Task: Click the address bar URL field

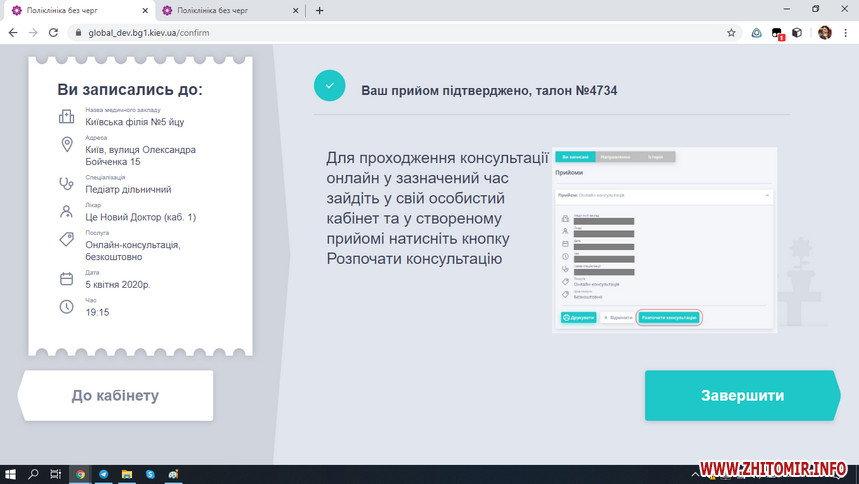Action: 400,32
